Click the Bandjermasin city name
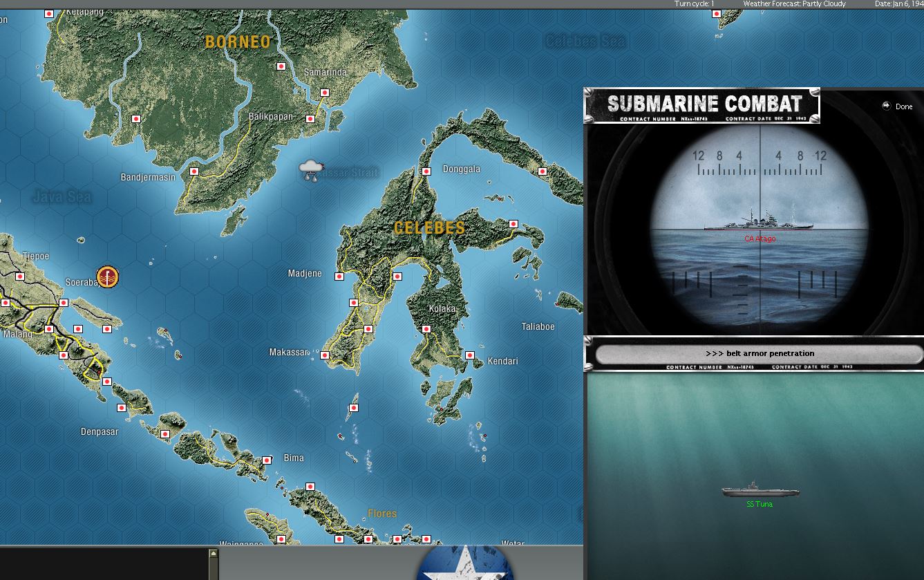This screenshot has height=580, width=924. [x=148, y=178]
